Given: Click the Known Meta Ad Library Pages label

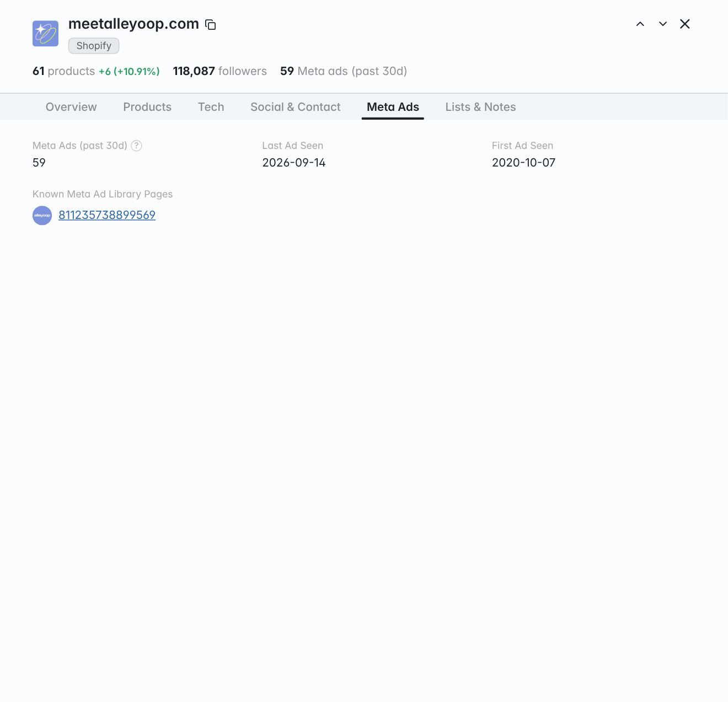Looking at the screenshot, I should [x=103, y=194].
